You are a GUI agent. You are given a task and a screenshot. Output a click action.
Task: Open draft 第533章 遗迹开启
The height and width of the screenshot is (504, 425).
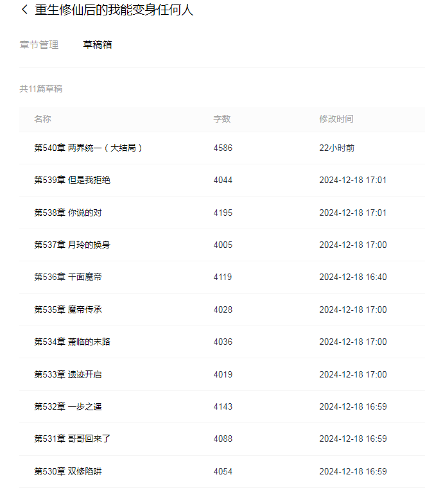68,374
